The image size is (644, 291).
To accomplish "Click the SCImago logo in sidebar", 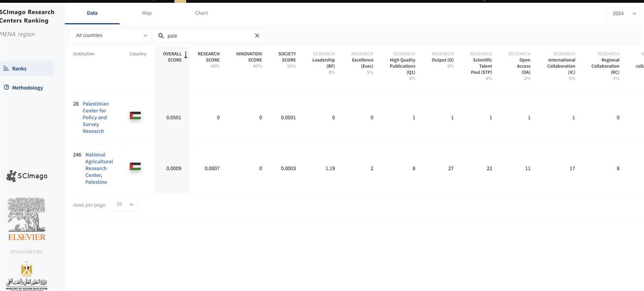I will coord(27,176).
